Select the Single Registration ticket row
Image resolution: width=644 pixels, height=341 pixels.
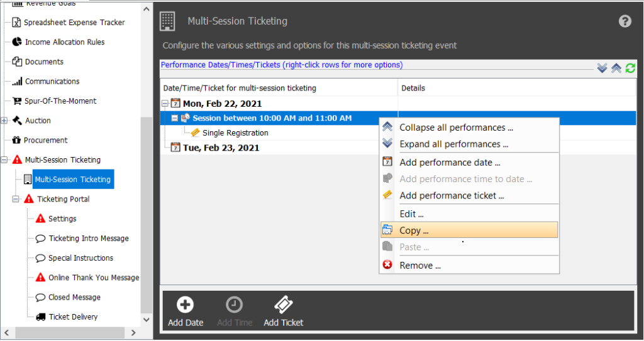235,133
